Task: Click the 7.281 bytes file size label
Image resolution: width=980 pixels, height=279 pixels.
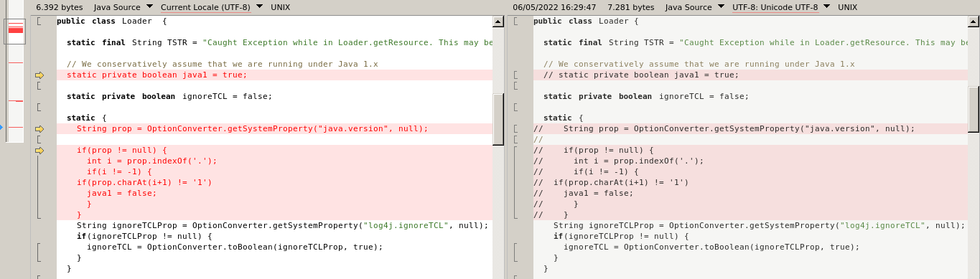Action: [631, 6]
